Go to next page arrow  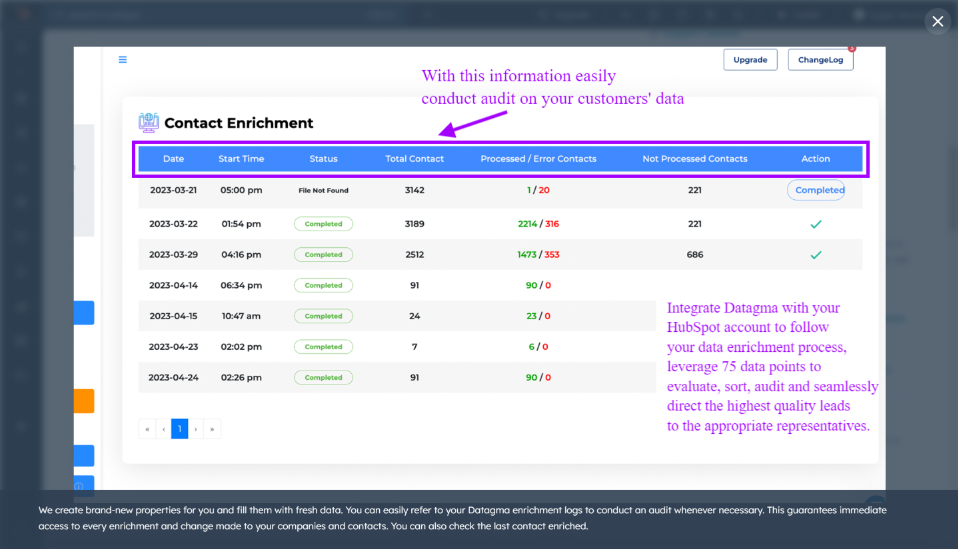coord(196,429)
